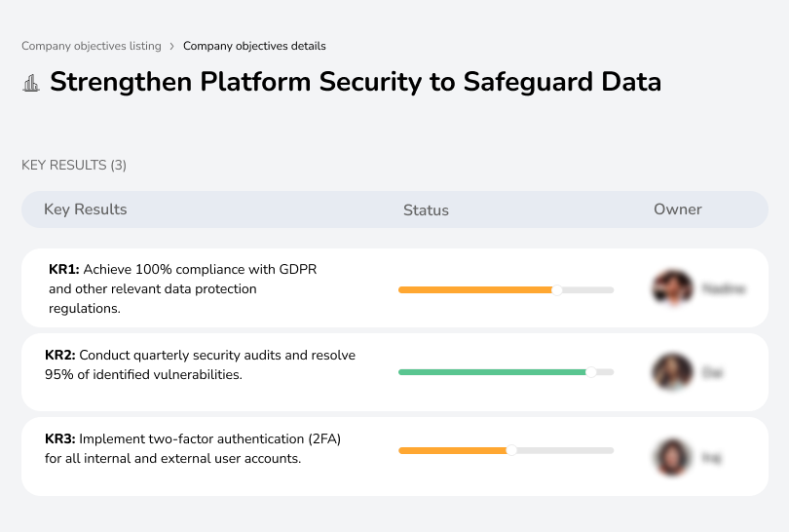Click the breadcrumb chevron separator
Screen dimensions: 789x532
coord(171,47)
